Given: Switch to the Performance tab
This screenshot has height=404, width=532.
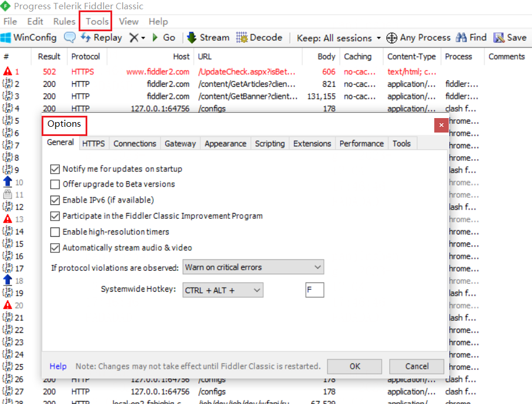Looking at the screenshot, I should [361, 144].
